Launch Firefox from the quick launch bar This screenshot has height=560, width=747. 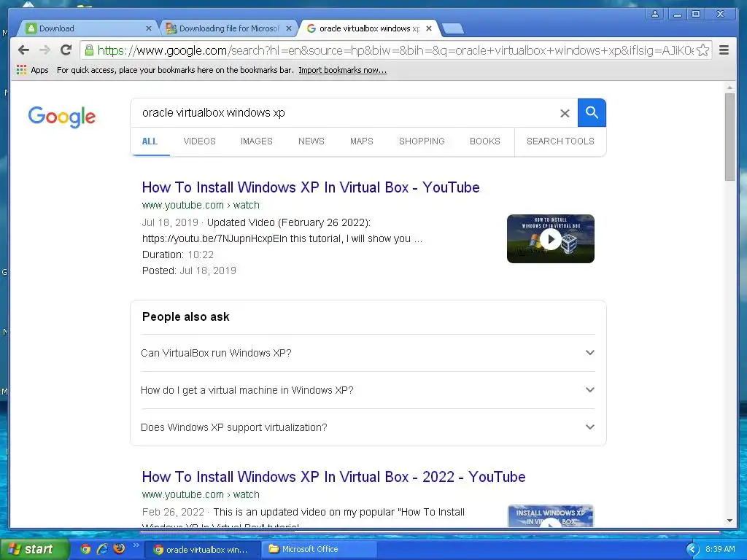pos(119,549)
